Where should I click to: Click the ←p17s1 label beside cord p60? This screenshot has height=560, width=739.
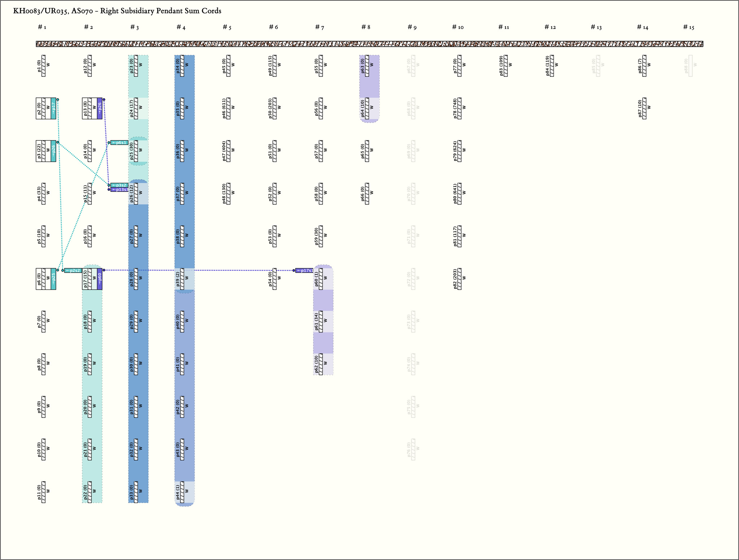[304, 270]
